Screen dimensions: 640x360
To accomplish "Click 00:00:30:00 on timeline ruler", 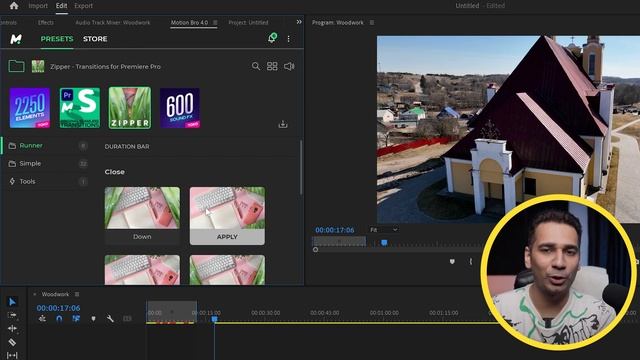I will [266, 313].
